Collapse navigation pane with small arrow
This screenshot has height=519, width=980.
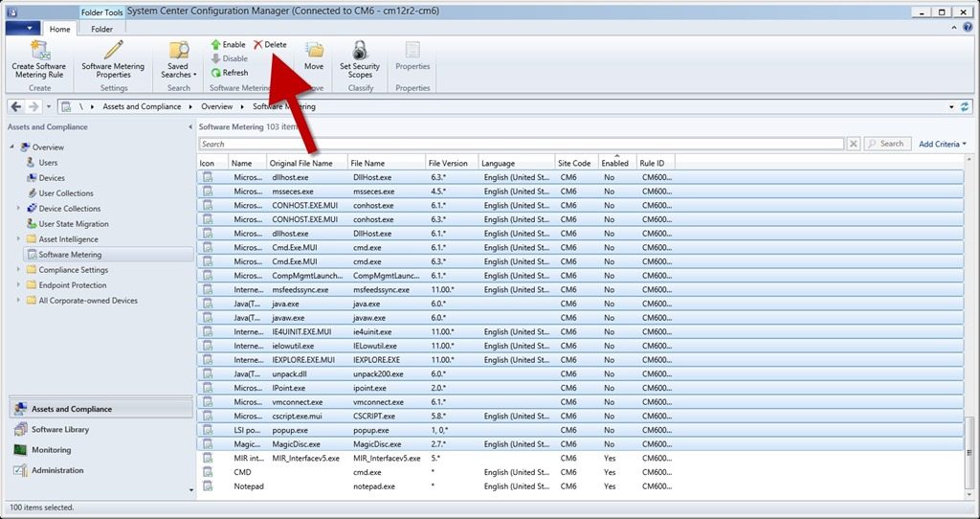coord(190,127)
